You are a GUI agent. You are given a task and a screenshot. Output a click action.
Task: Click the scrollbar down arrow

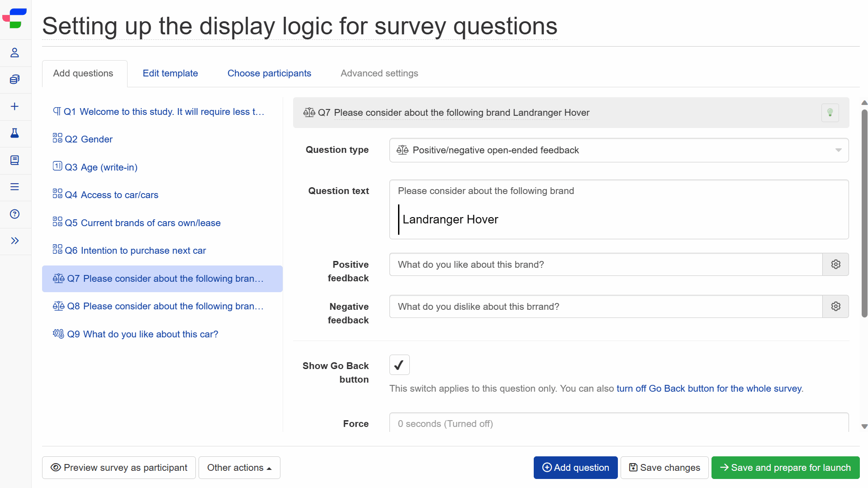[x=864, y=426]
